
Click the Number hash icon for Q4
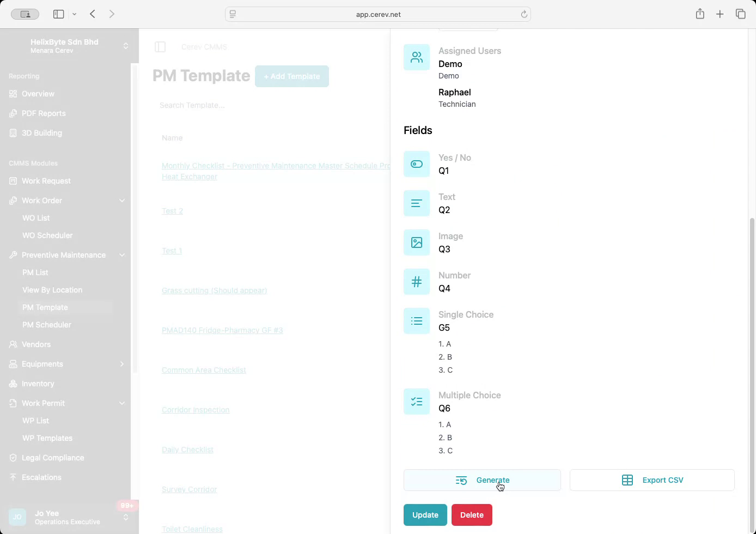[x=417, y=282]
